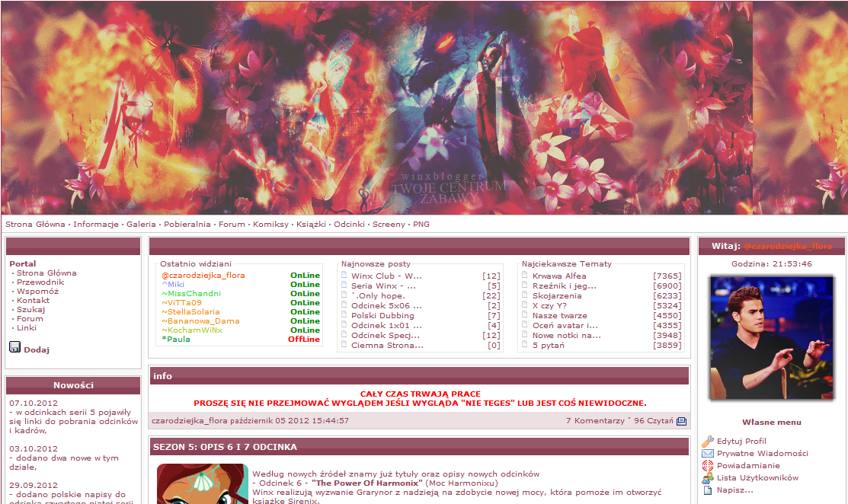Click the envelope icon for Prywatne Wiadomości
This screenshot has height=504, width=848.
707,453
